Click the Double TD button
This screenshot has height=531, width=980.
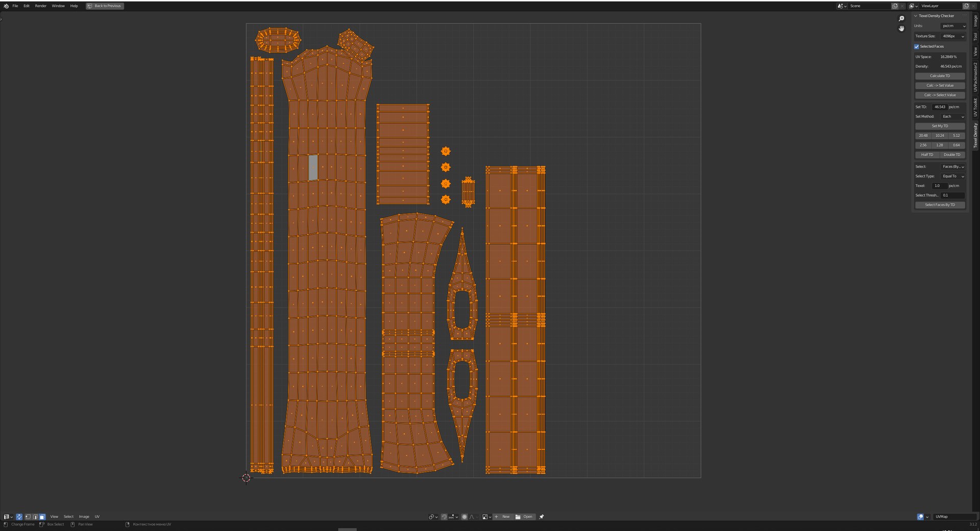coord(952,155)
